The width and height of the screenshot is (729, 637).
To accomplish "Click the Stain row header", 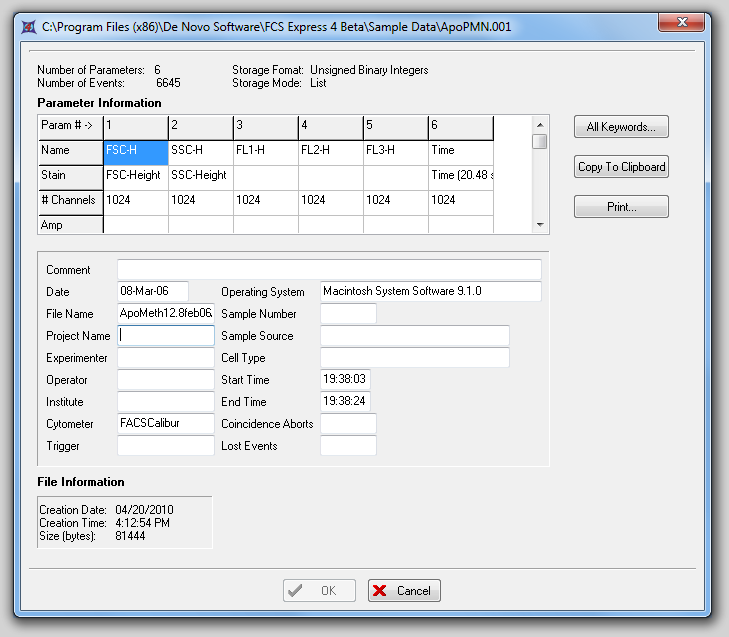I will (71, 178).
